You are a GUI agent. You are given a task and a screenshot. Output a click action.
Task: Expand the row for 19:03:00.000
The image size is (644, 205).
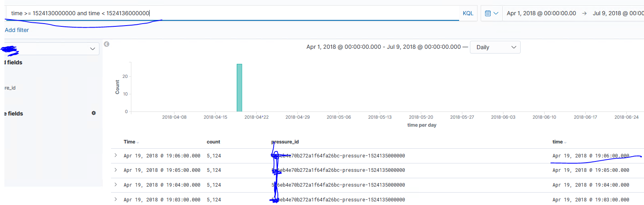[x=116, y=199]
